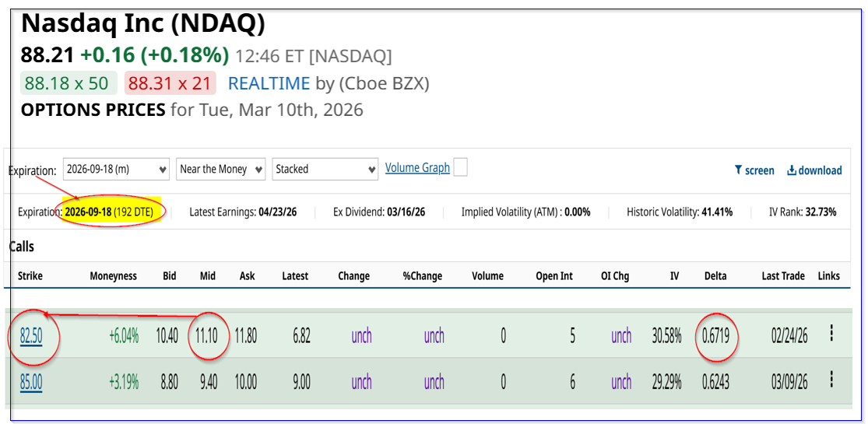Open the expiration date dropdown
This screenshot has height=424, width=868.
(116, 169)
